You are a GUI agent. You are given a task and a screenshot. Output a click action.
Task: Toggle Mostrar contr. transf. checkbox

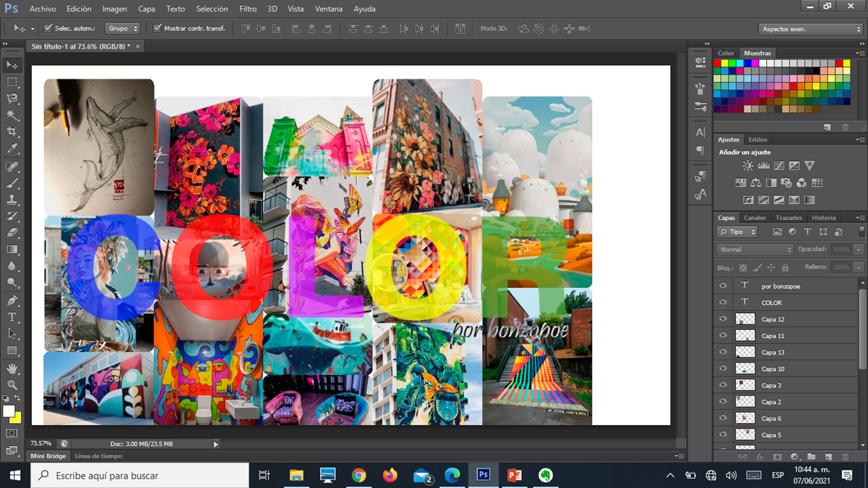[x=157, y=28]
